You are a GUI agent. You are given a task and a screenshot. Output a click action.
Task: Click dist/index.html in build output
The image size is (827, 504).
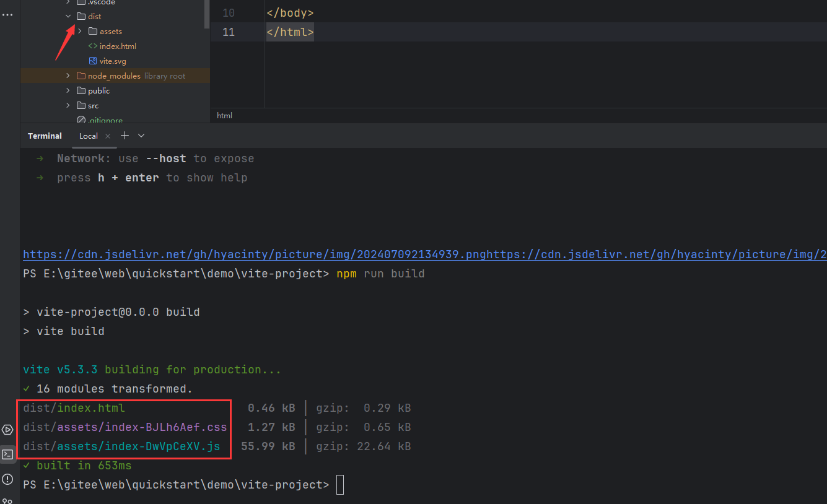click(x=74, y=408)
